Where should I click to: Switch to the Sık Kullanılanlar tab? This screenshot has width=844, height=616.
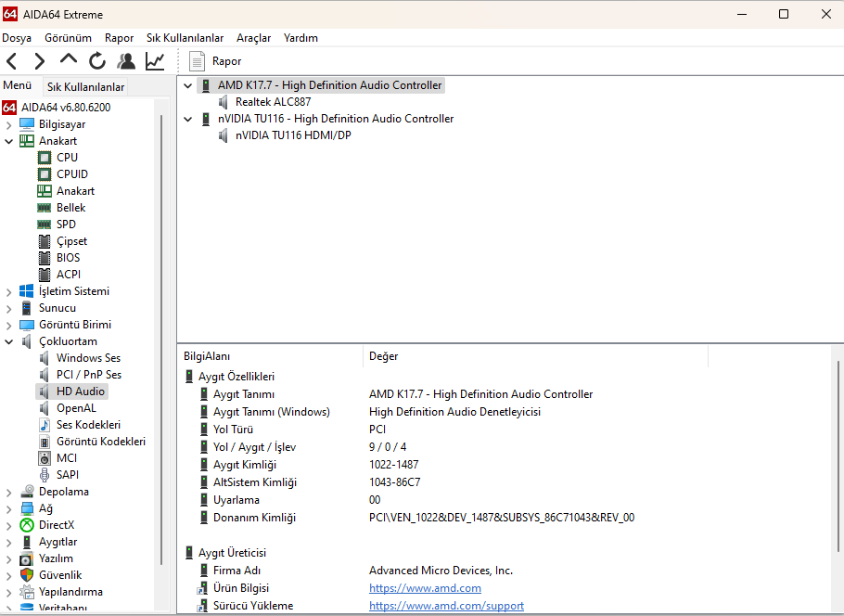(x=85, y=87)
